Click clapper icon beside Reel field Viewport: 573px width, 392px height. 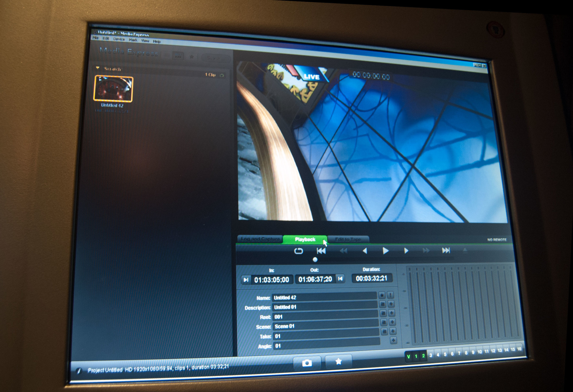[x=383, y=313]
